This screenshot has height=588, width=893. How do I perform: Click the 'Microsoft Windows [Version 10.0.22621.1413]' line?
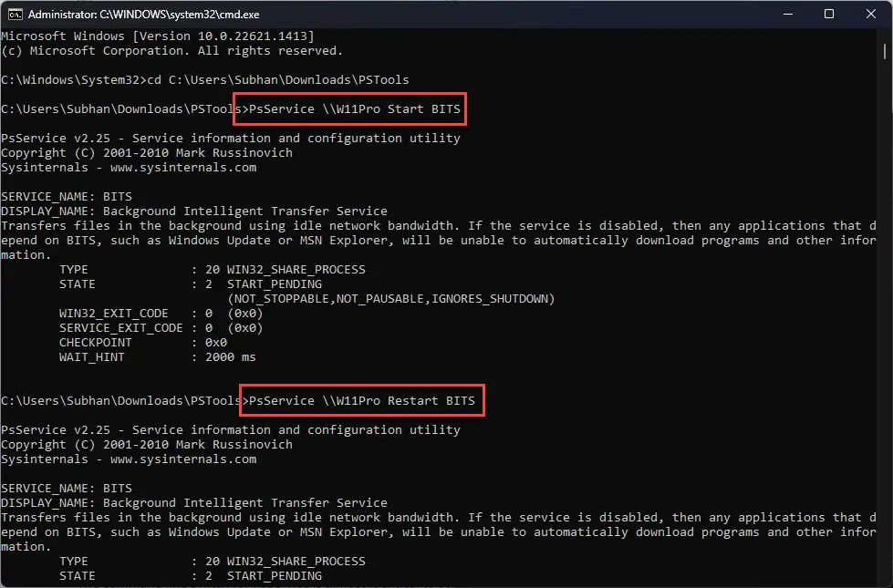click(x=158, y=36)
